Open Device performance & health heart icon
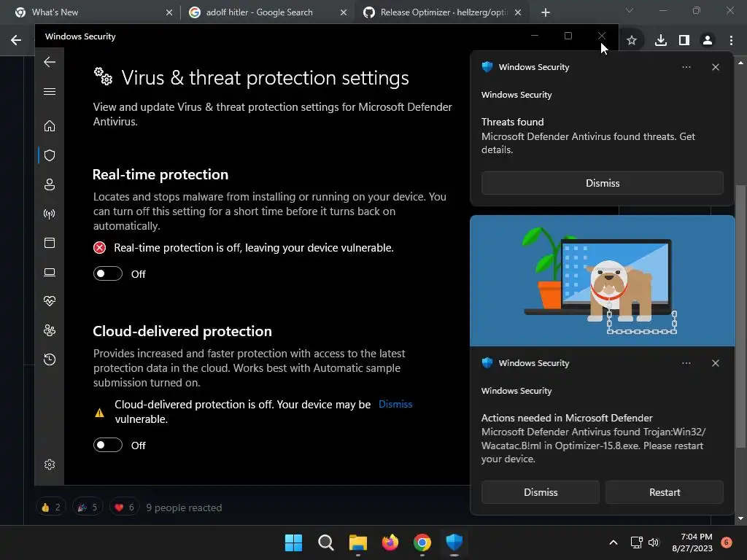Screen dimensions: 747x560 50,301
